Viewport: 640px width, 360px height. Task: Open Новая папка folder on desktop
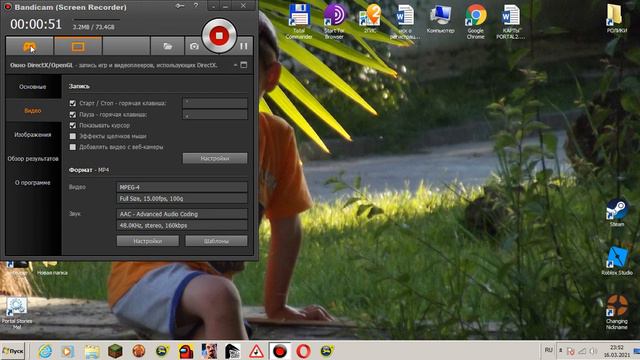[x=52, y=269]
